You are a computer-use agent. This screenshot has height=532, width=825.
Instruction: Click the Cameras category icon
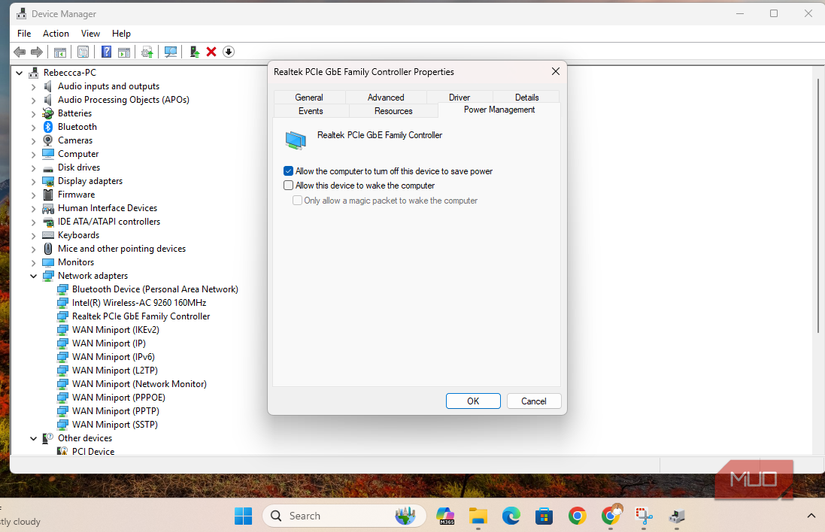point(48,140)
